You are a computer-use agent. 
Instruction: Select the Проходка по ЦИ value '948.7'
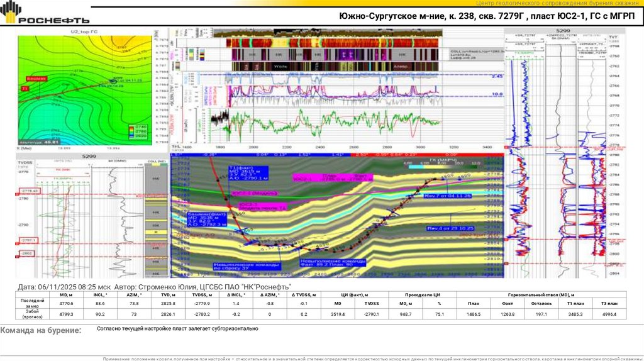[x=406, y=314]
